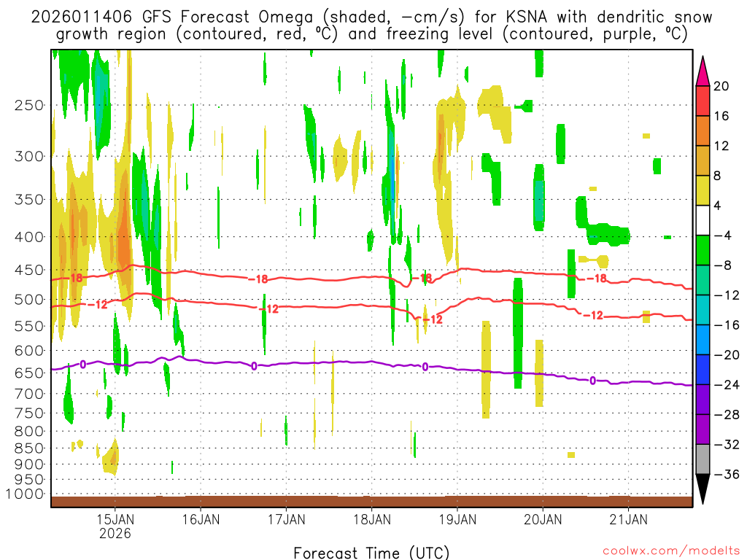Click the -18 red contour label after 20JAN
This screenshot has width=747, height=560.
(x=597, y=279)
